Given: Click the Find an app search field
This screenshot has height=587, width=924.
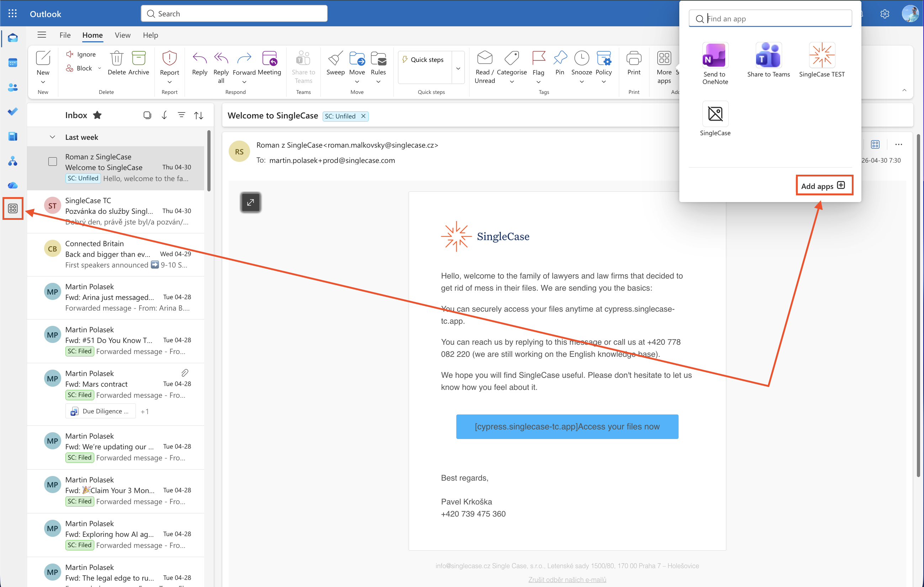Looking at the screenshot, I should point(770,18).
